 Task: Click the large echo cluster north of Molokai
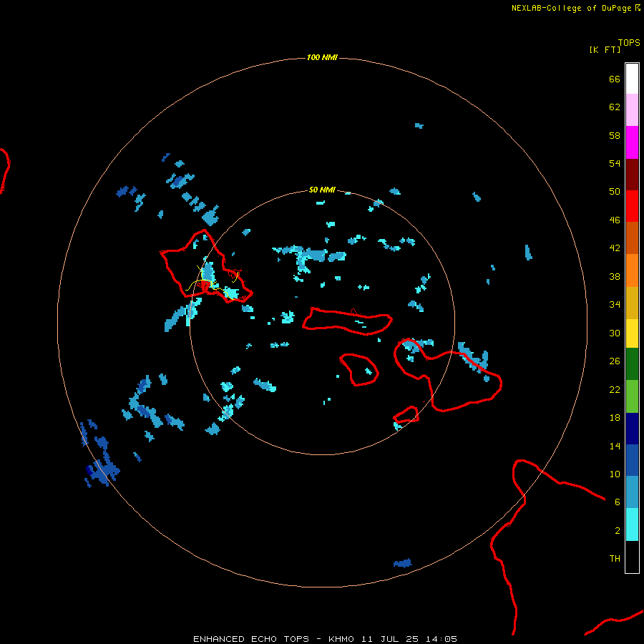[x=309, y=259]
